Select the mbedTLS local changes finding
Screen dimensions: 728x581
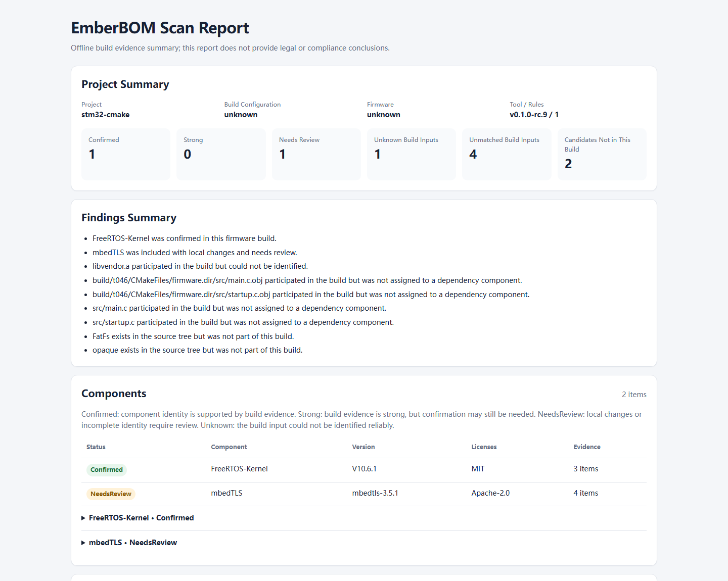coord(195,253)
